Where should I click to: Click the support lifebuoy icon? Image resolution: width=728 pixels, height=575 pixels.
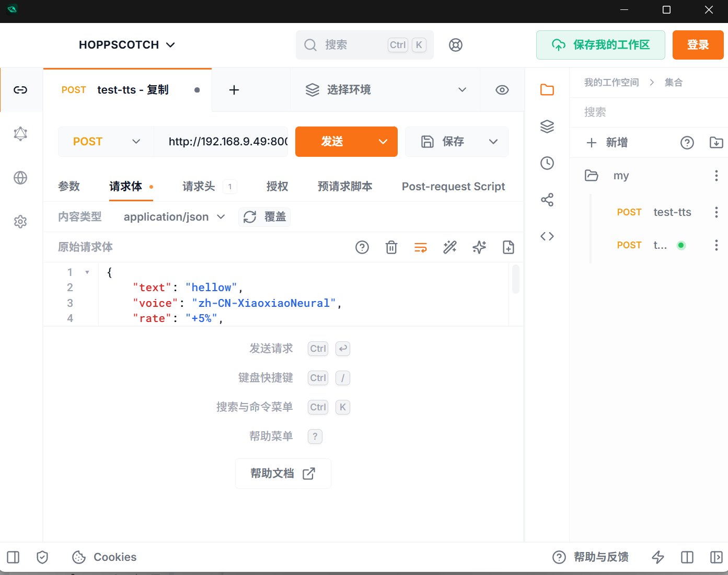pos(456,45)
